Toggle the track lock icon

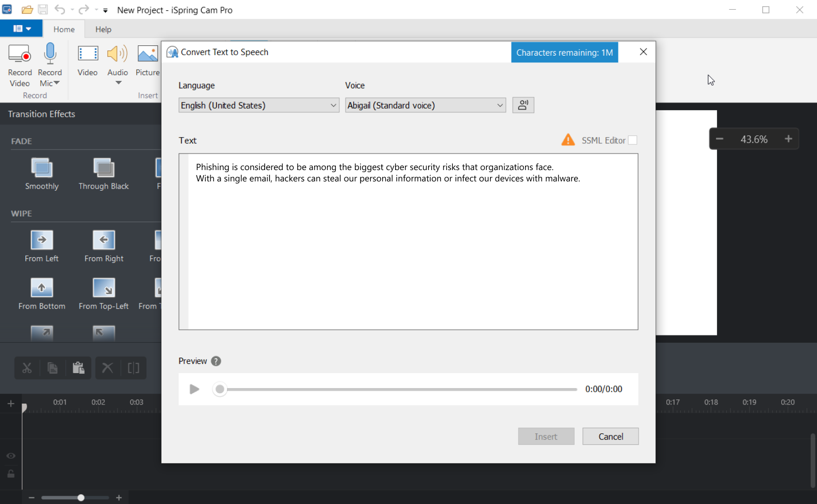point(11,474)
